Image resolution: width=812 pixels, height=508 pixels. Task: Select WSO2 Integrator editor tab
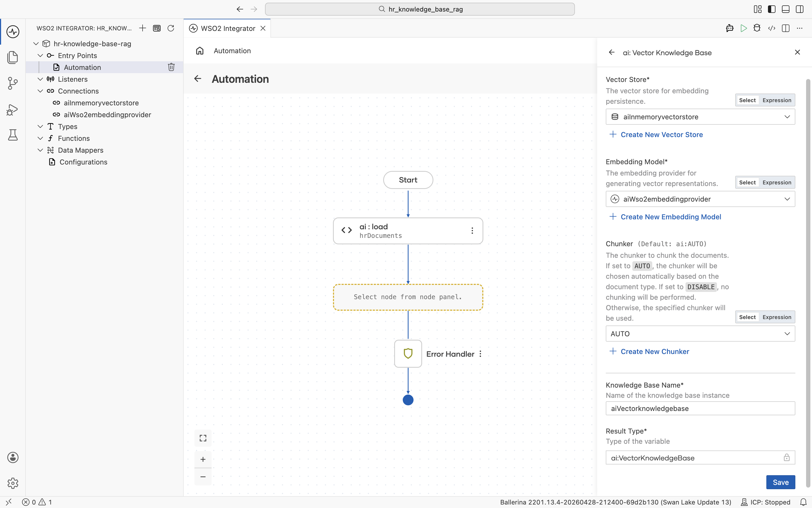point(227,28)
